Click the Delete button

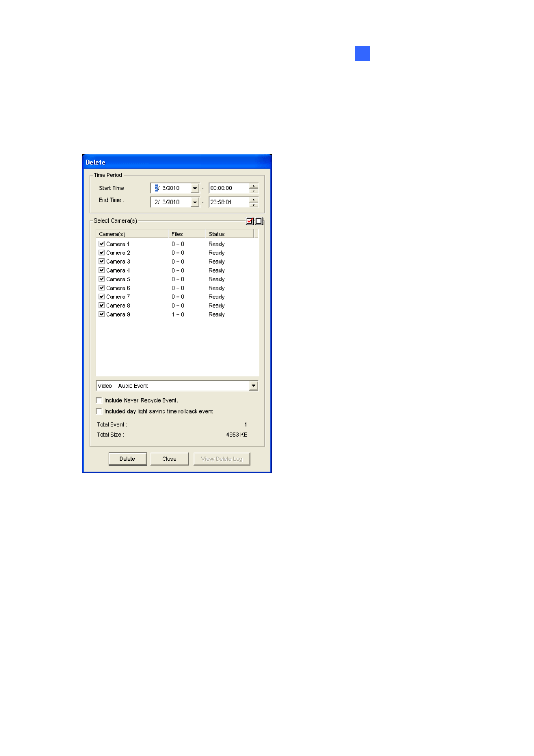coord(128,459)
